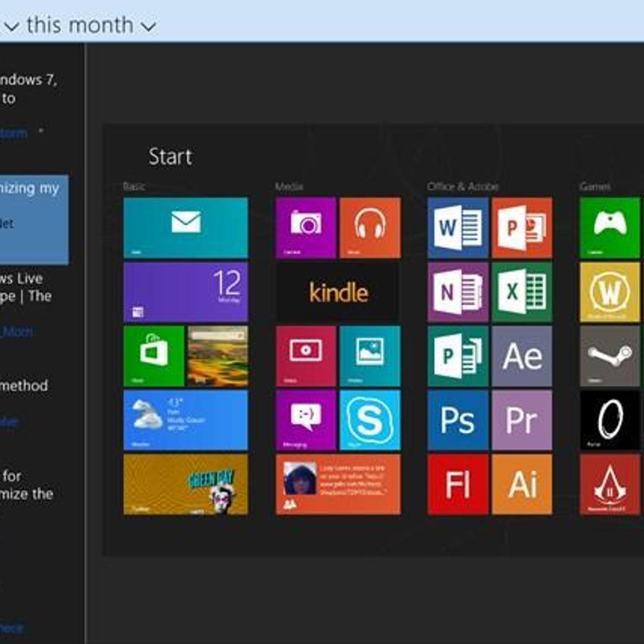Open the landscape photo tile beside Store

coord(218,356)
